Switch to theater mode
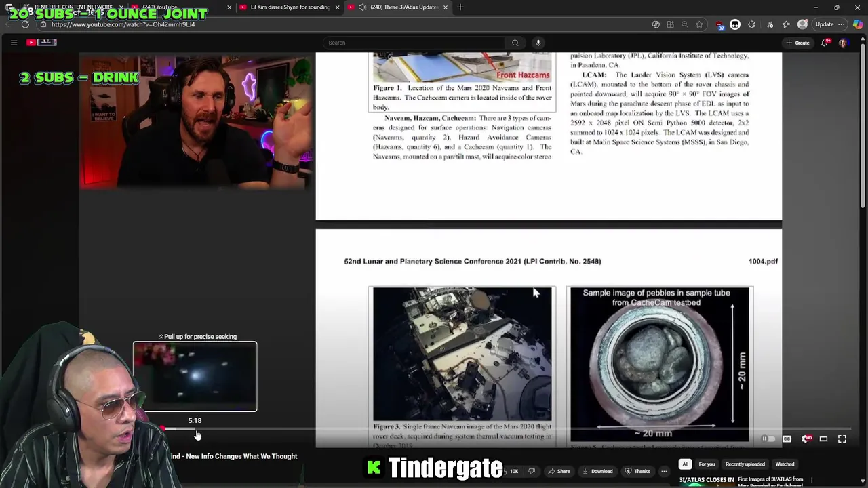Viewport: 868px width, 488px height. [823, 439]
